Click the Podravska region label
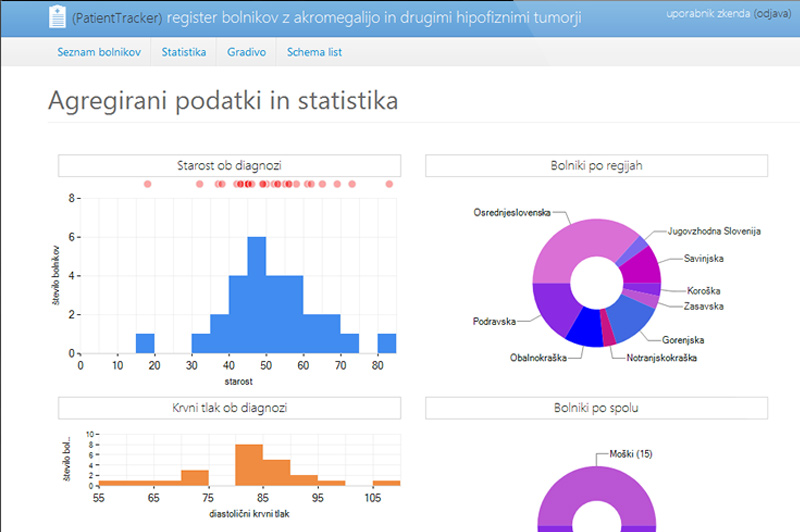The height and width of the screenshot is (532, 800). click(x=494, y=321)
